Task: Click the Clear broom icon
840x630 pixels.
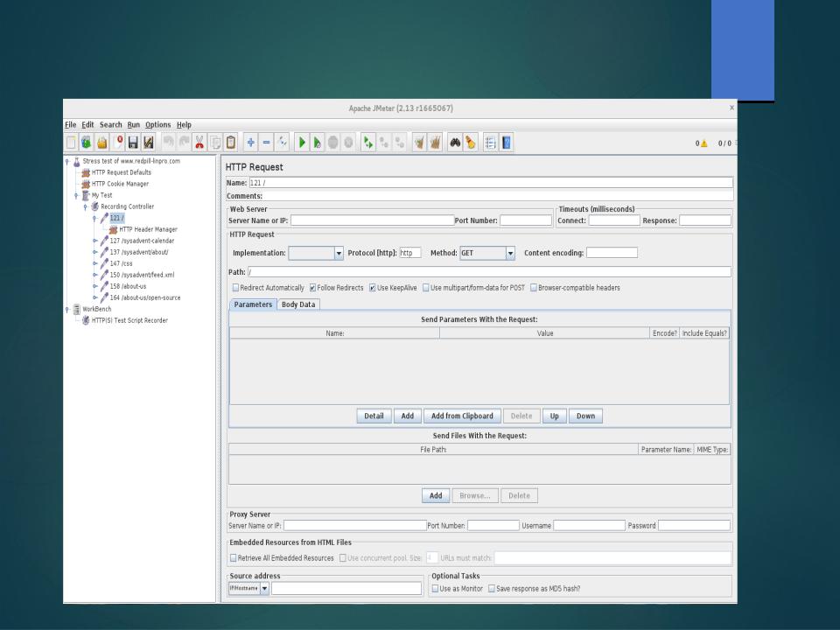Action: tap(419, 143)
